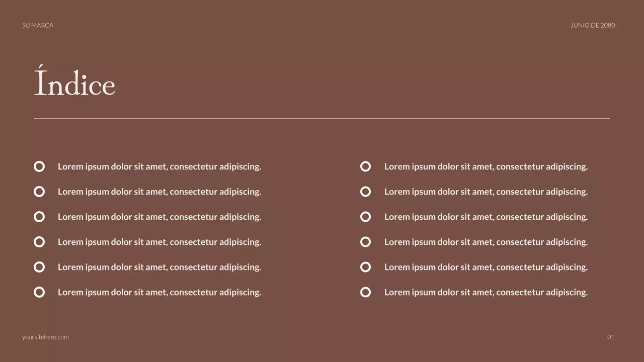Select the last bullet circle in right column
Screen dimensions: 644x362
(x=366, y=292)
